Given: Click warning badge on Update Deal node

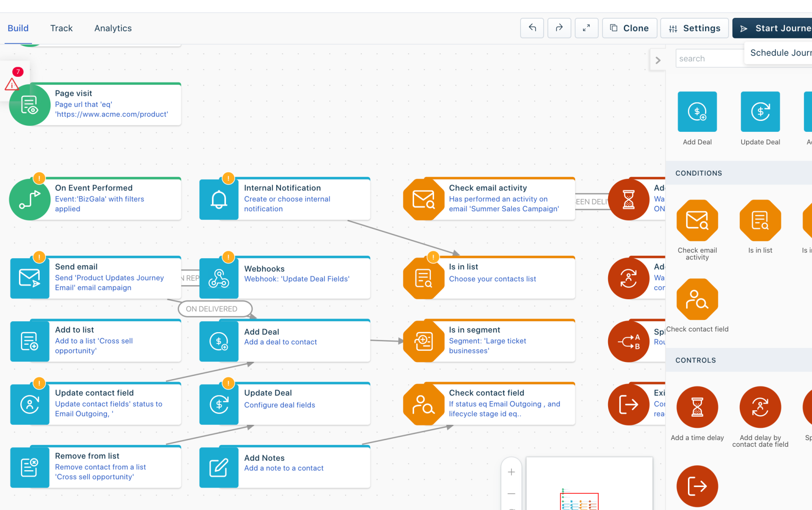Looking at the screenshot, I should pos(228,384).
